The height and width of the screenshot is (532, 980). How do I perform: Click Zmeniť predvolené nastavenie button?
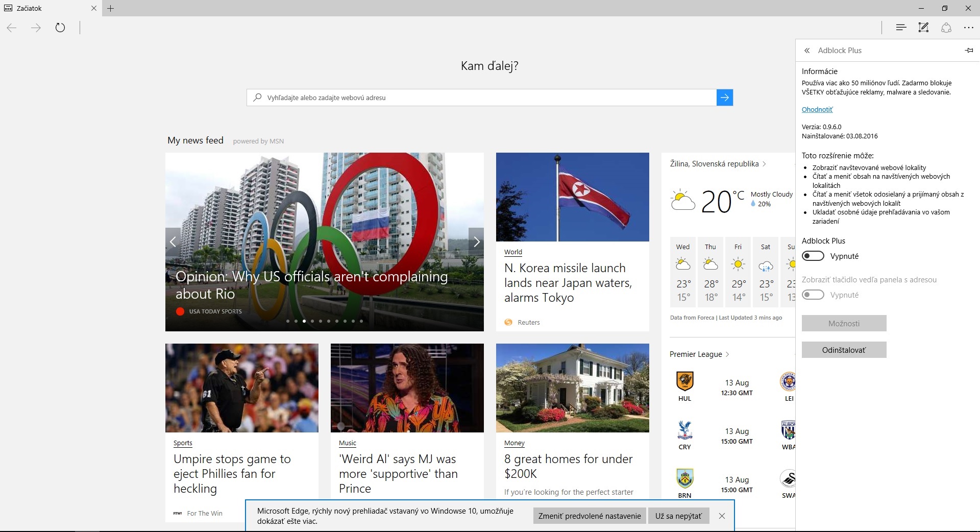point(590,516)
